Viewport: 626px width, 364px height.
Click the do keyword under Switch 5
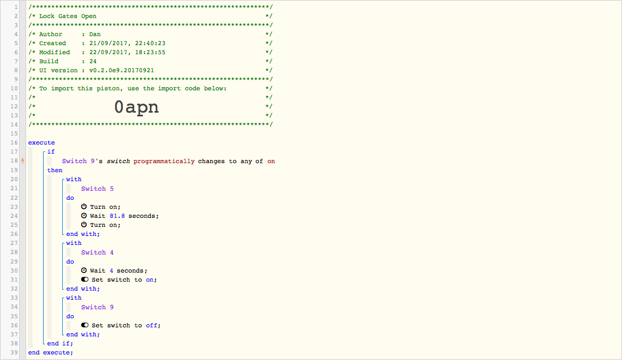point(70,198)
